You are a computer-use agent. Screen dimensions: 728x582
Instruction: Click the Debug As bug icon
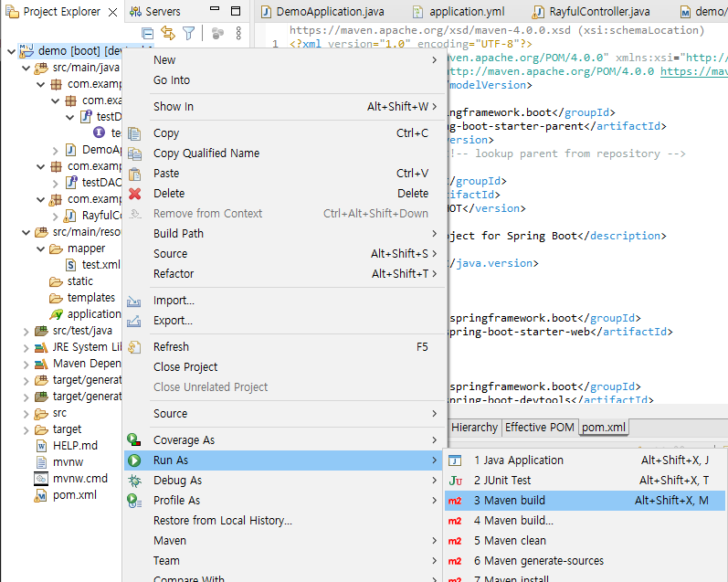click(x=134, y=481)
